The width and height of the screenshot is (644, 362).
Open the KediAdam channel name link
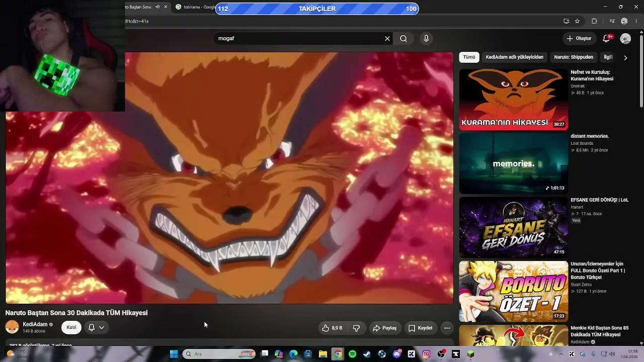tap(35, 324)
